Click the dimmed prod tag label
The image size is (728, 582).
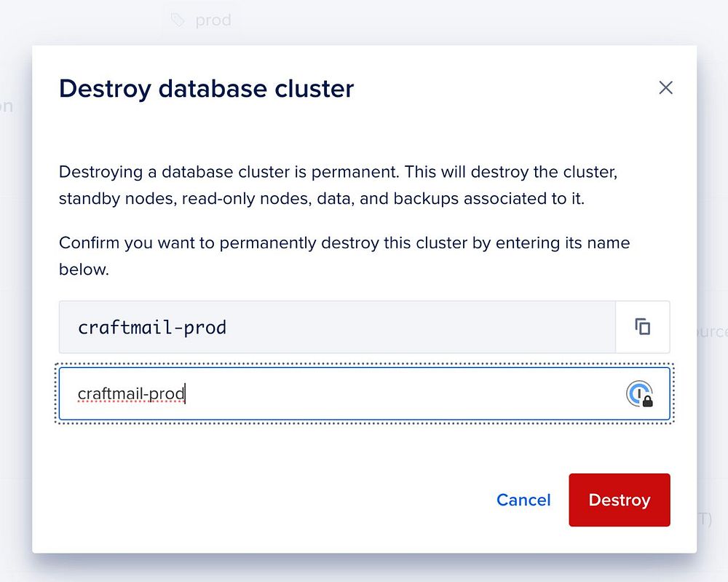213,20
